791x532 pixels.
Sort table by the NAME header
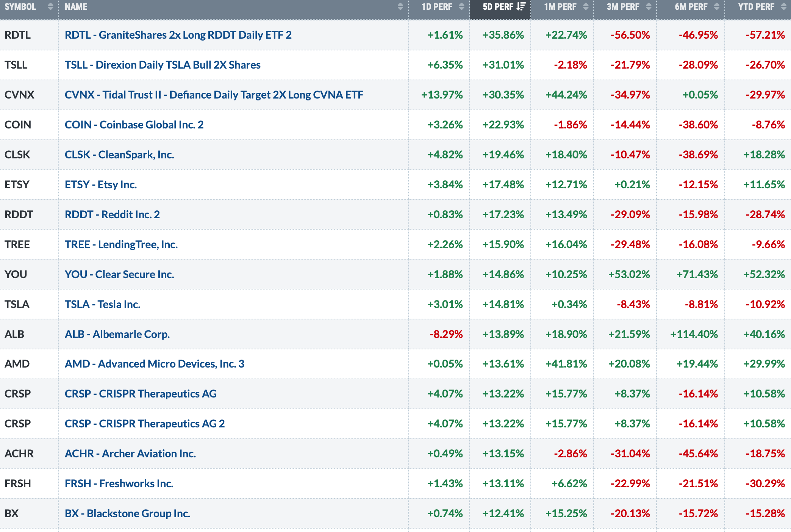coord(76,6)
